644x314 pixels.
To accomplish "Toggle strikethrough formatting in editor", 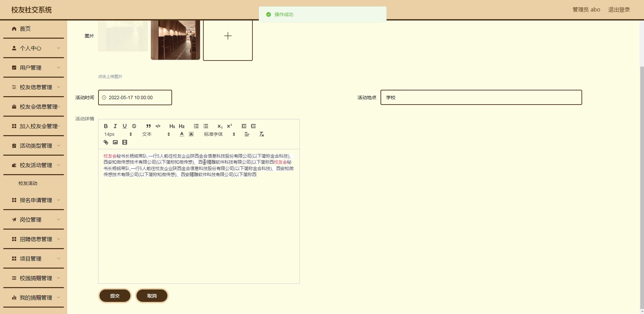I will [134, 126].
